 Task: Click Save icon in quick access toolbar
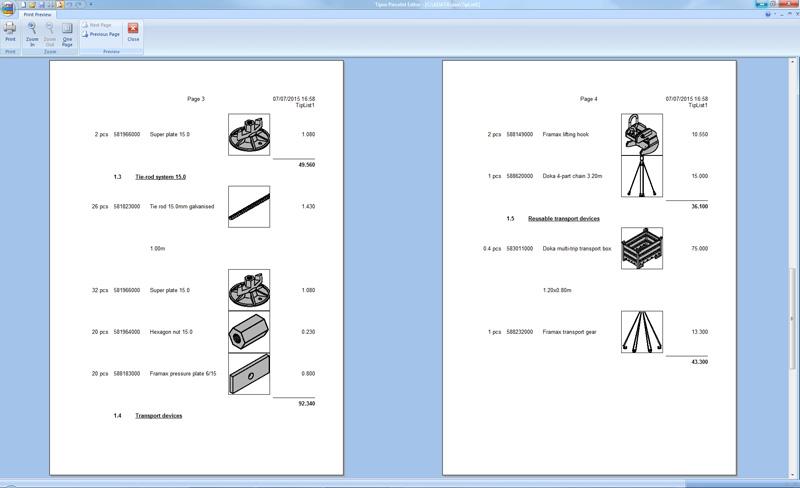(x=43, y=5)
